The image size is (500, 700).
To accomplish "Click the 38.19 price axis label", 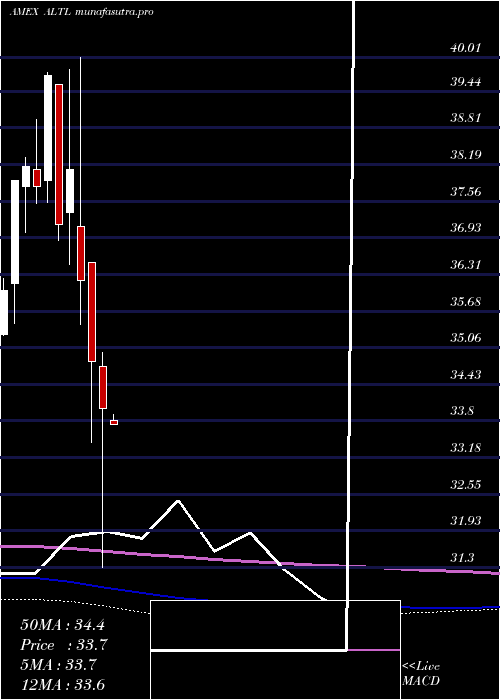I will coord(466,155).
